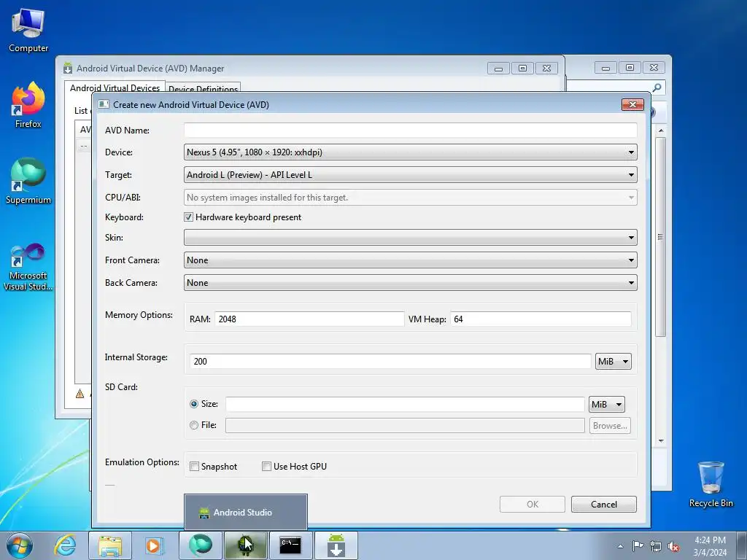
Task: Change SD Card size unit MiB dropdown
Action: (606, 404)
